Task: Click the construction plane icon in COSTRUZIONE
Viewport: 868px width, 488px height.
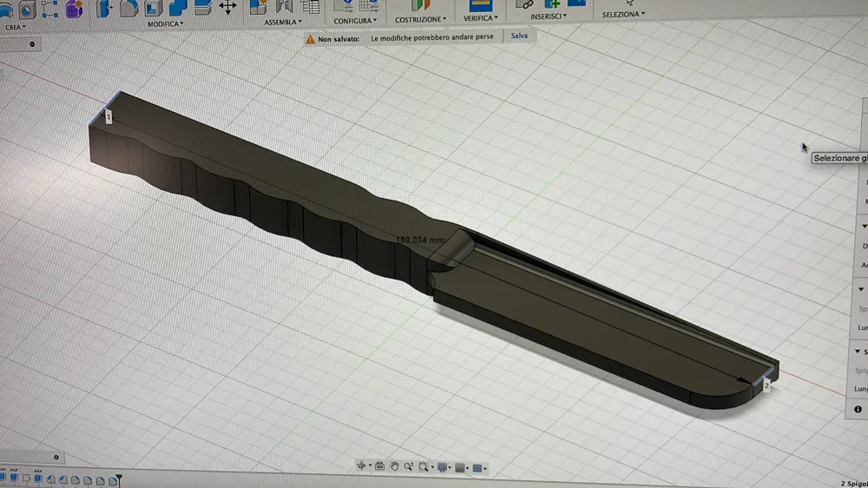Action: click(x=420, y=5)
